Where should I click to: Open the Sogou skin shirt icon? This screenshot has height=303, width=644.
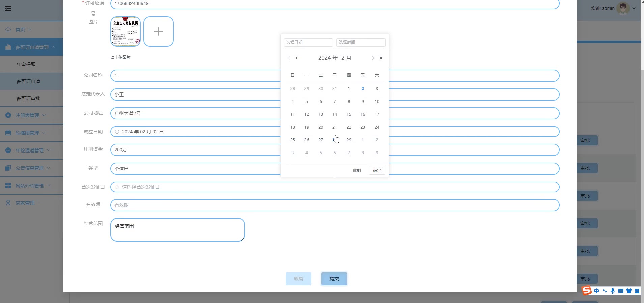[x=629, y=291]
